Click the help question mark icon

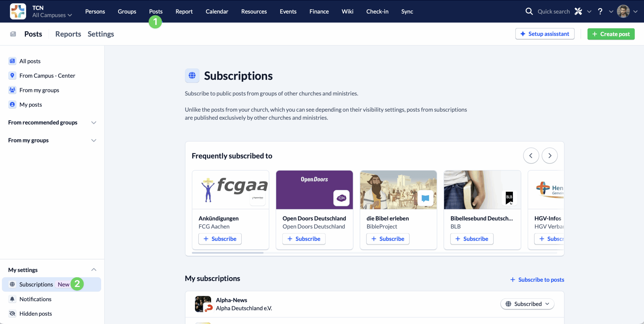click(600, 11)
